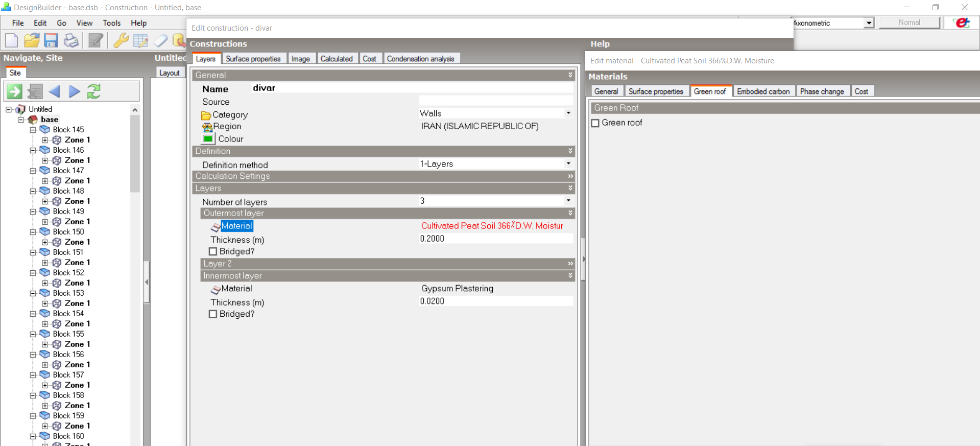
Task: Click the Category folder icon
Action: point(206,115)
